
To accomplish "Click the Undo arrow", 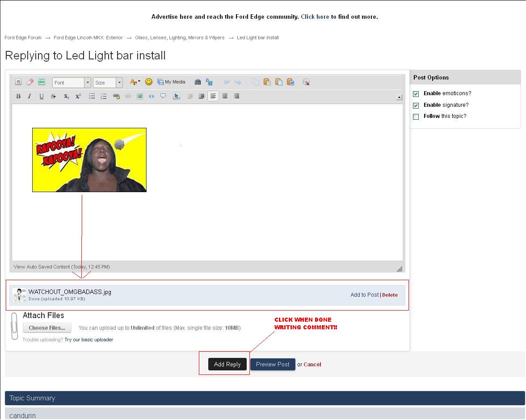I will click(227, 82).
